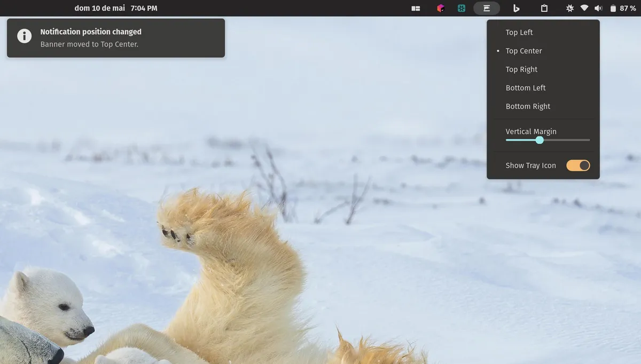Disable the Show Tray Icon switch
Image resolution: width=641 pixels, height=364 pixels.
(578, 165)
